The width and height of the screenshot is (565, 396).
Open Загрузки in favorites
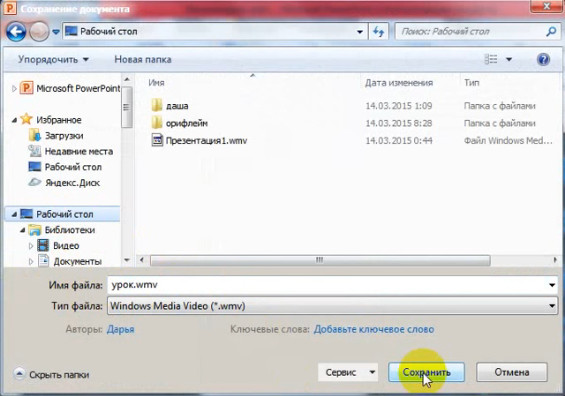[x=56, y=135]
